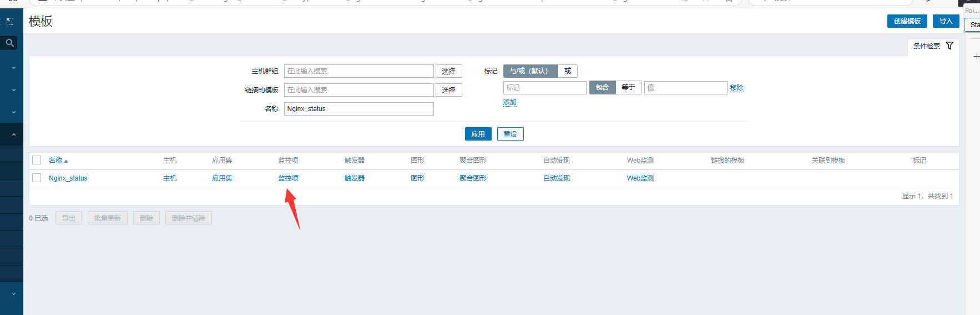Open 图形 link in Nginx_status row
Screen dimensions: 980x315
[x=417, y=178]
